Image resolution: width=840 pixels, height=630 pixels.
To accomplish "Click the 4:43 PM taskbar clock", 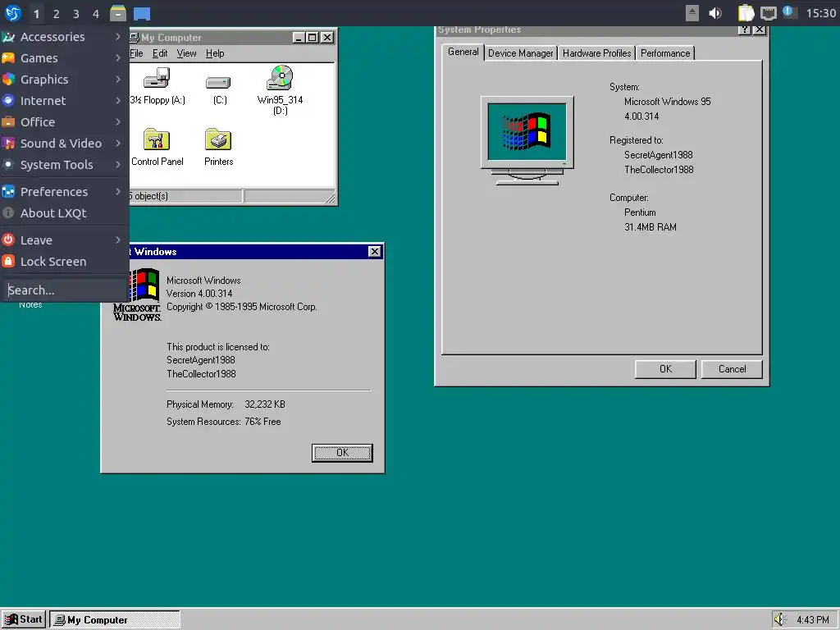I will [812, 620].
